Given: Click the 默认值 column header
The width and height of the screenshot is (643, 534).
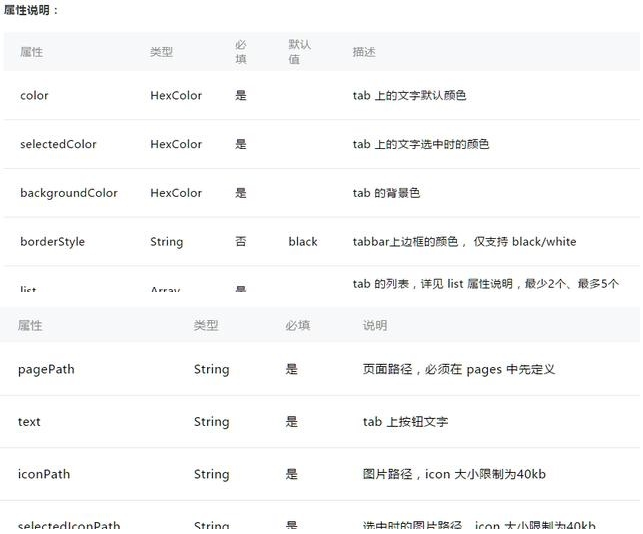Looking at the screenshot, I should (x=299, y=52).
